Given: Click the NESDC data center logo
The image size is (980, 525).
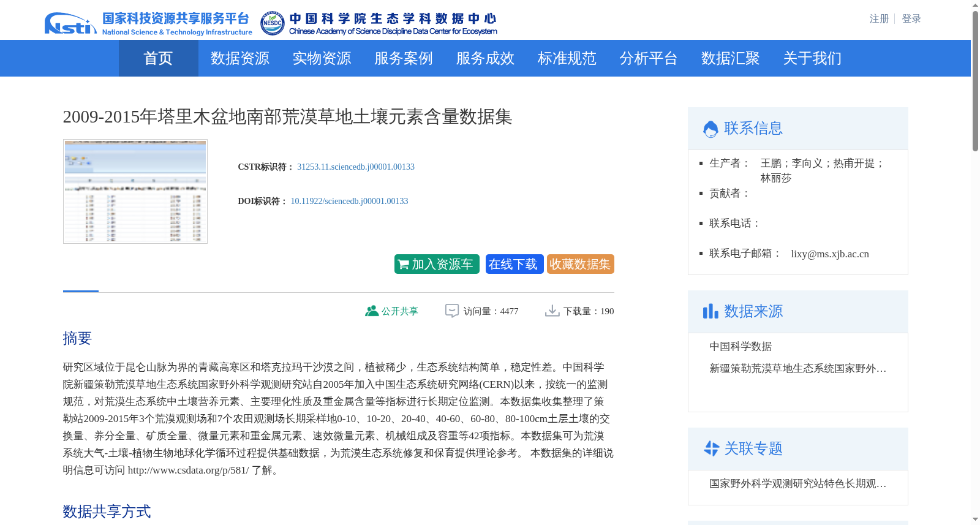Looking at the screenshot, I should [379, 23].
